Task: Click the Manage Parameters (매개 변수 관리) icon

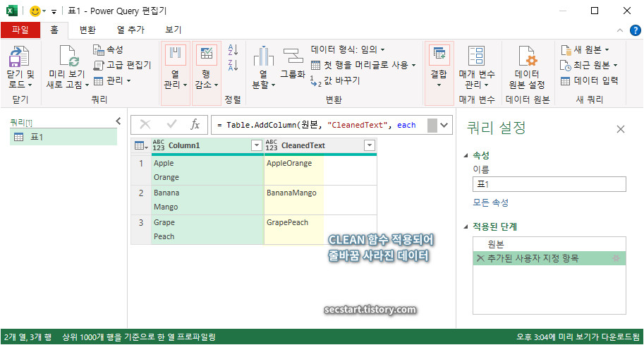Action: tap(476, 56)
